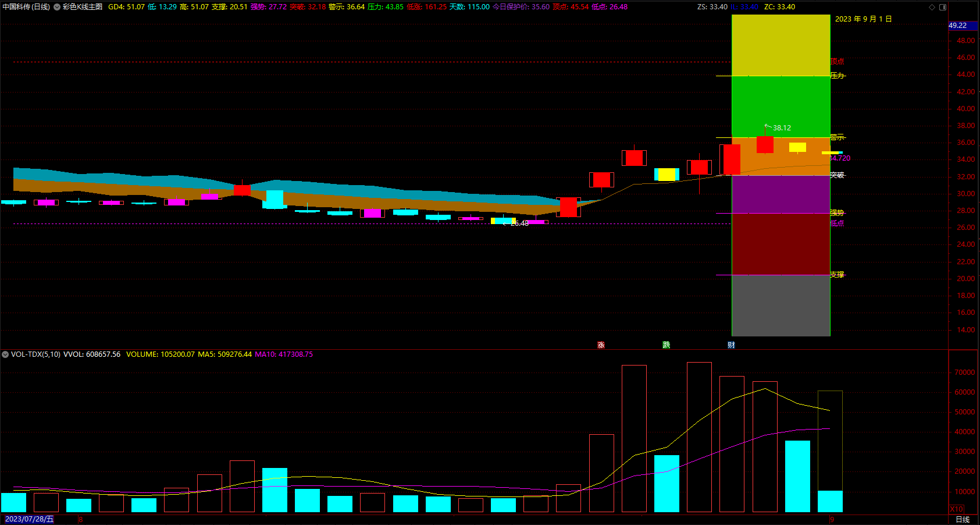This screenshot has height=525, width=980.
Task: Open the VOL-TDX indicator dropdown arrow
Action: (x=5, y=354)
